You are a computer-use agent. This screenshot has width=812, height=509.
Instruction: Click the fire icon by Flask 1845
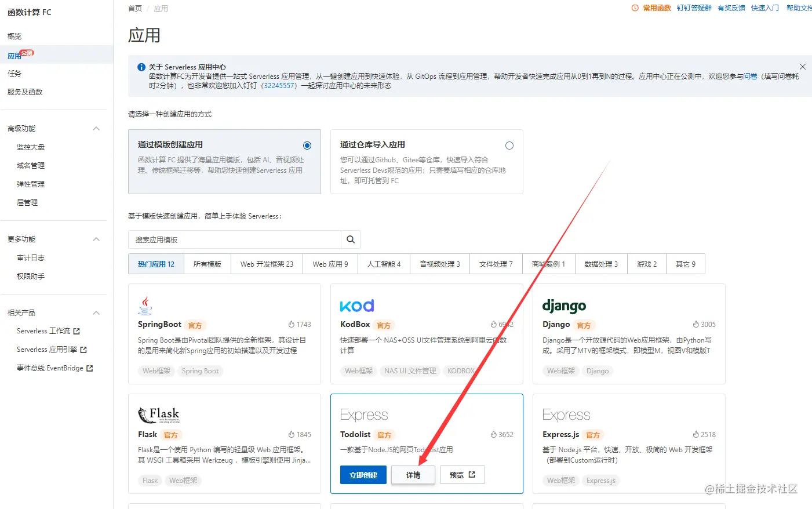[x=292, y=434]
